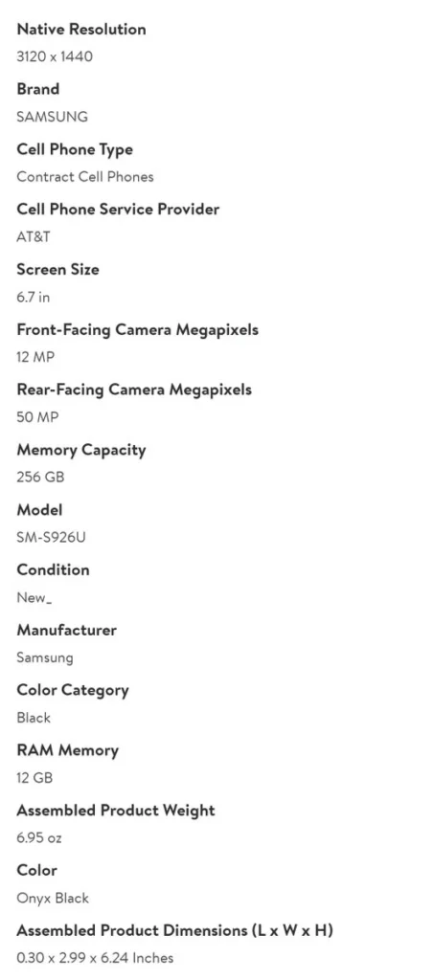Click the Color Category heading
The image size is (434, 980).
point(73,691)
